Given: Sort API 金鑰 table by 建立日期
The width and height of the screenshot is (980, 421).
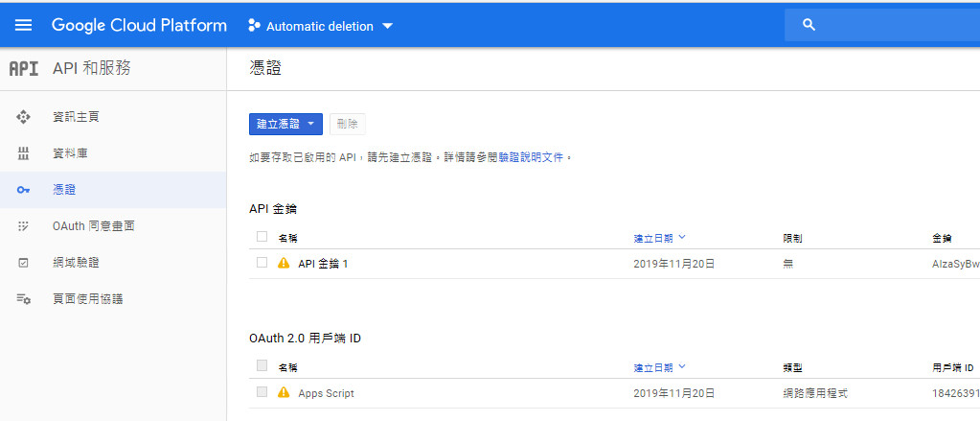Looking at the screenshot, I should [660, 238].
